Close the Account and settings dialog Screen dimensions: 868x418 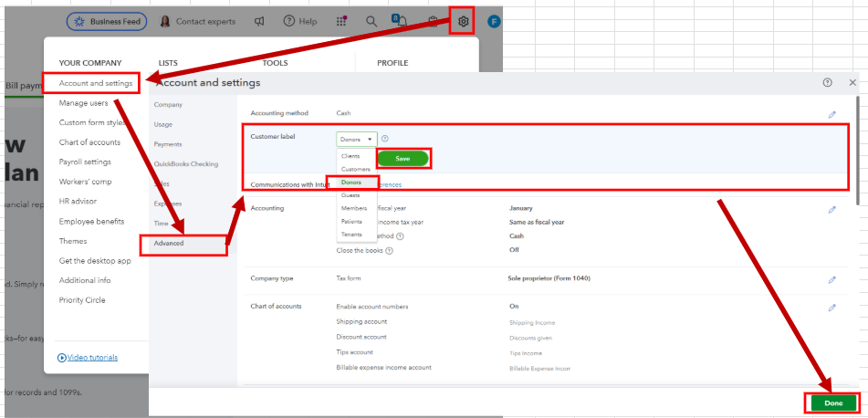click(x=852, y=82)
